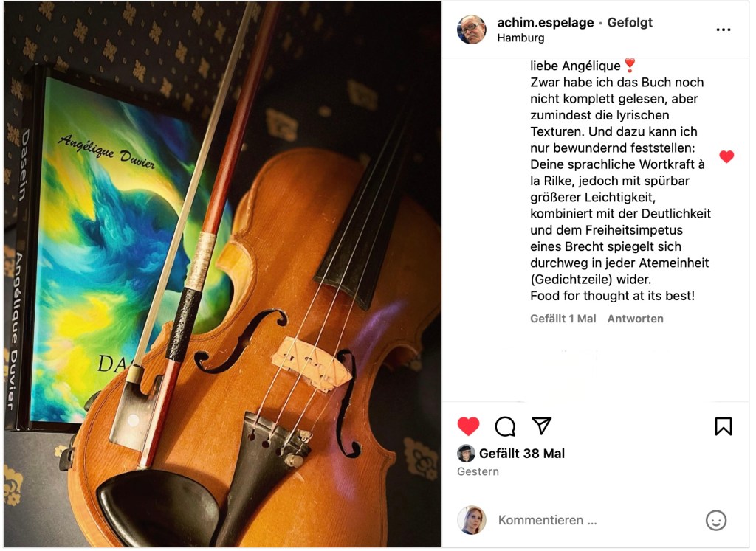Click your own avatar beside comment box
Image resolution: width=756 pixels, height=551 pixels.
point(472,520)
